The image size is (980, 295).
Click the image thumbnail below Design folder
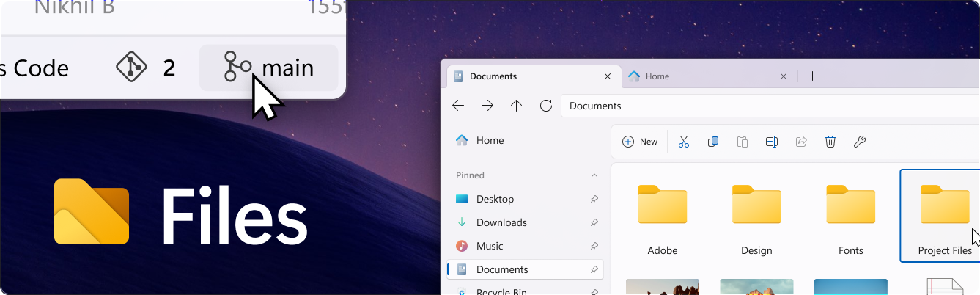point(756,286)
